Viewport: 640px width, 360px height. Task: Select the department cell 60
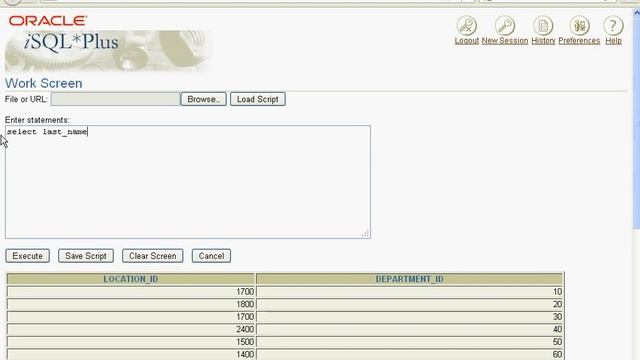(x=410, y=354)
